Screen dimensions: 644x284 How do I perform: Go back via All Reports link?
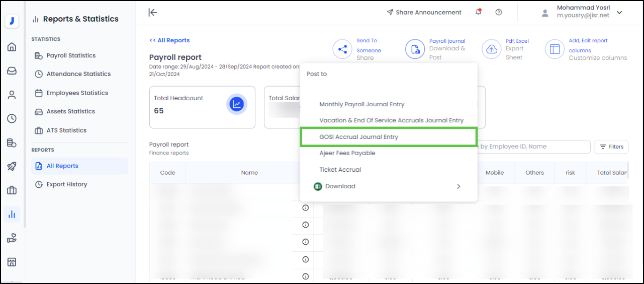[x=169, y=40]
